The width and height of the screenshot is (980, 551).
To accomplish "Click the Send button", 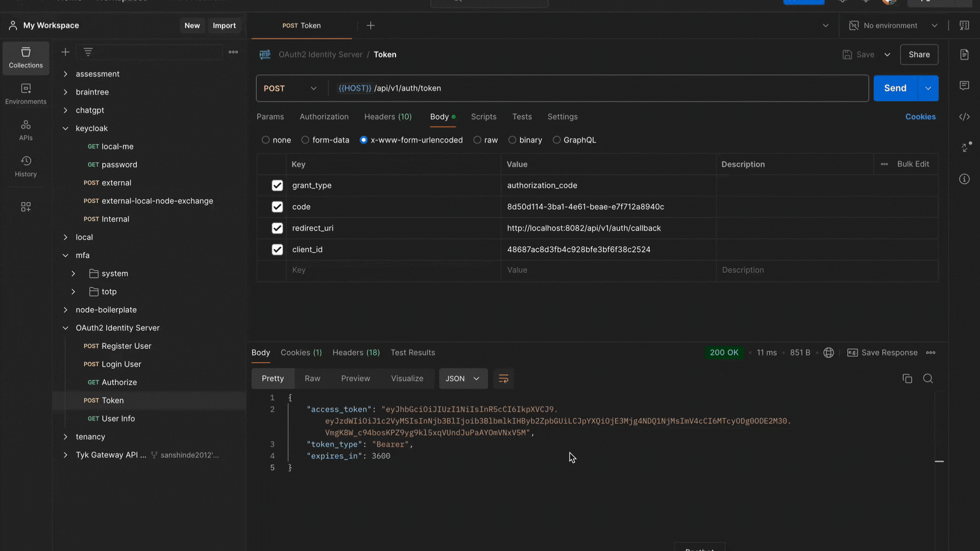I will 895,88.
